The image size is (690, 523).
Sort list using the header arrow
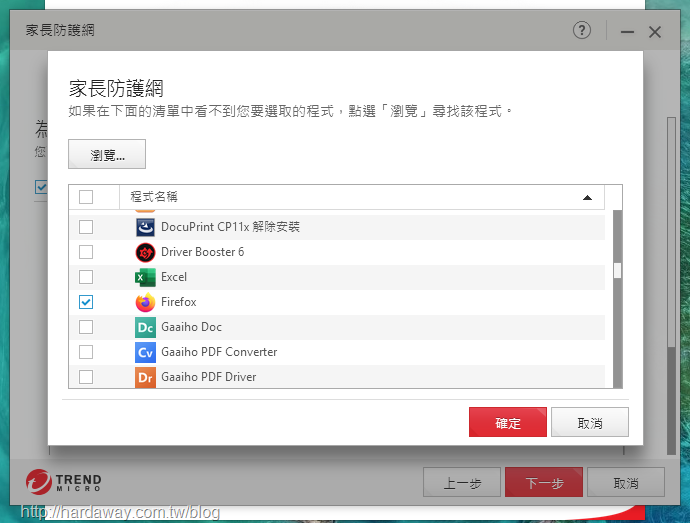point(587,198)
